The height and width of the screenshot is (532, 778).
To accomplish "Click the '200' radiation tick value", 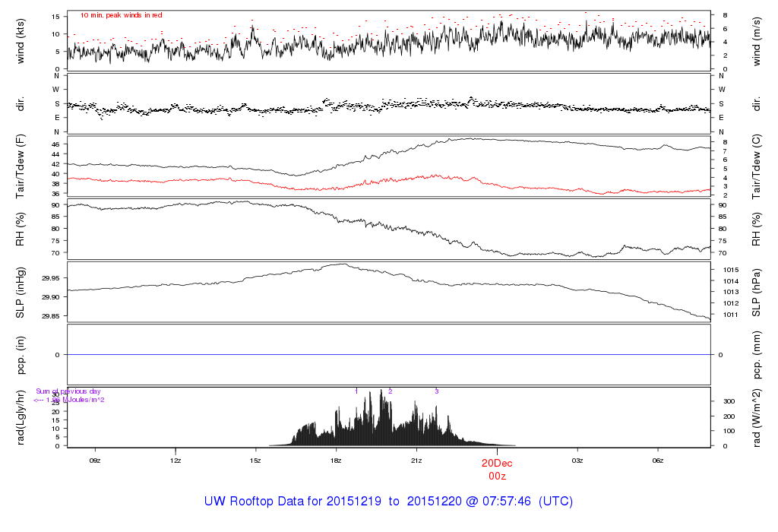I will click(729, 416).
